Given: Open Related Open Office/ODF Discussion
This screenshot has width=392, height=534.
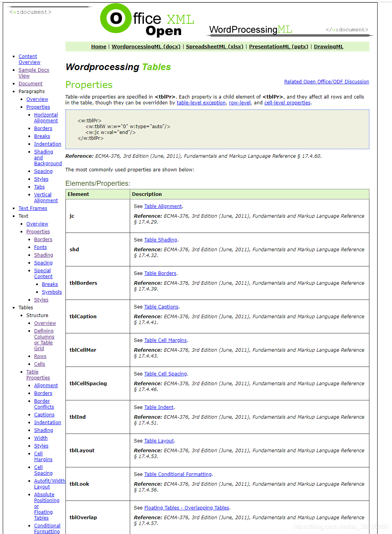Looking at the screenshot, I should [326, 81].
